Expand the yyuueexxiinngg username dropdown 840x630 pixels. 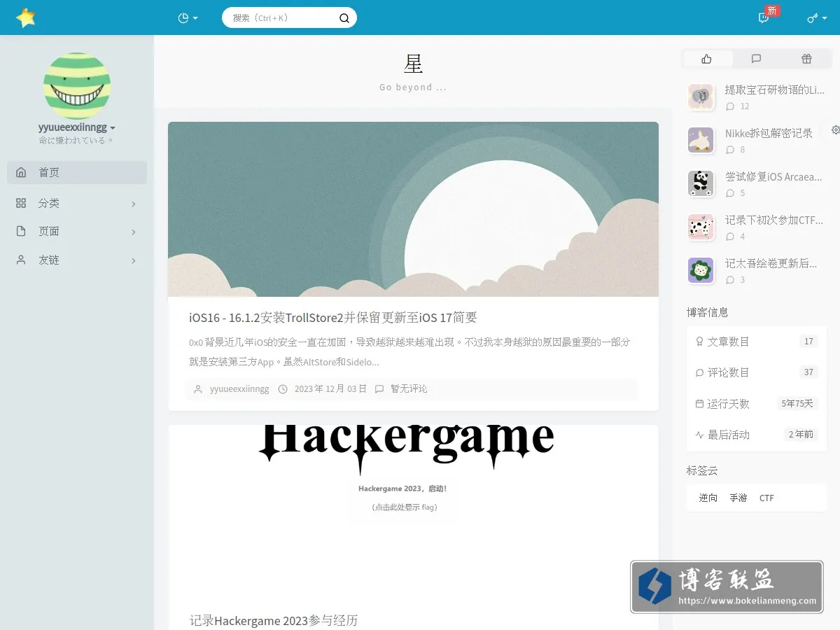coord(77,127)
